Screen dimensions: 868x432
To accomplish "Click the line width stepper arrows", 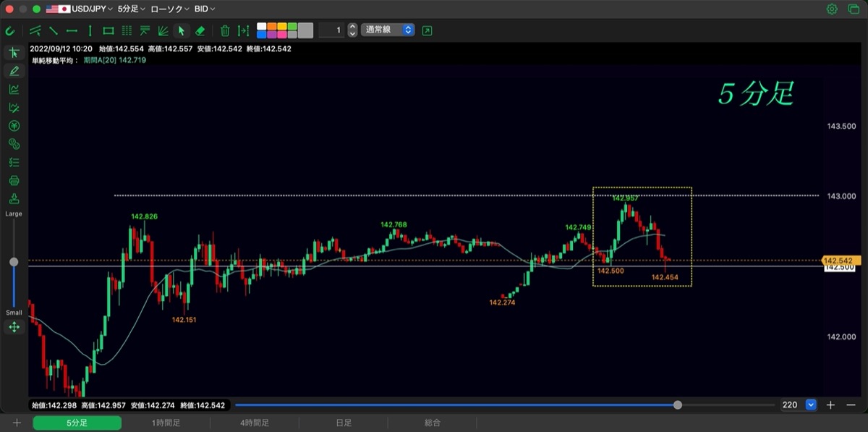I will tap(352, 30).
